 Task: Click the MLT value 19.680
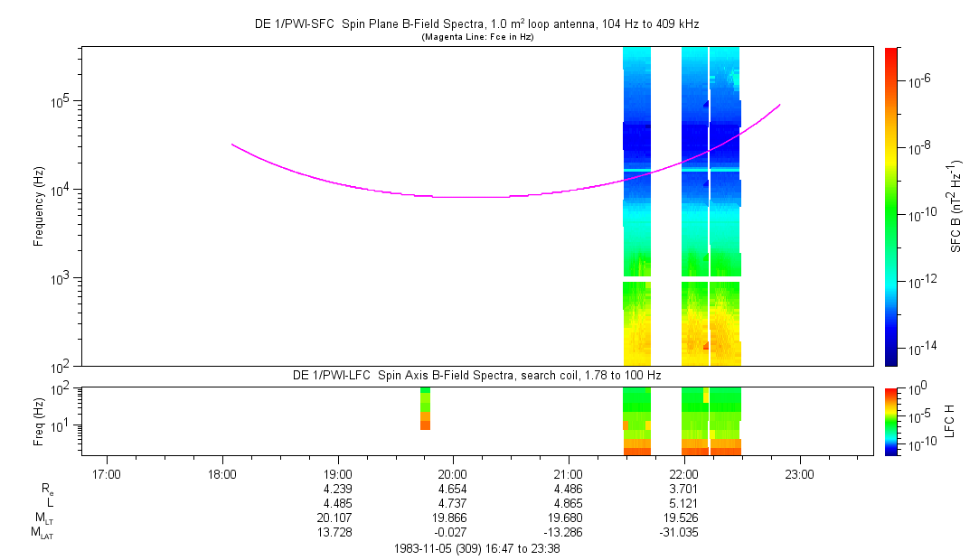(568, 518)
